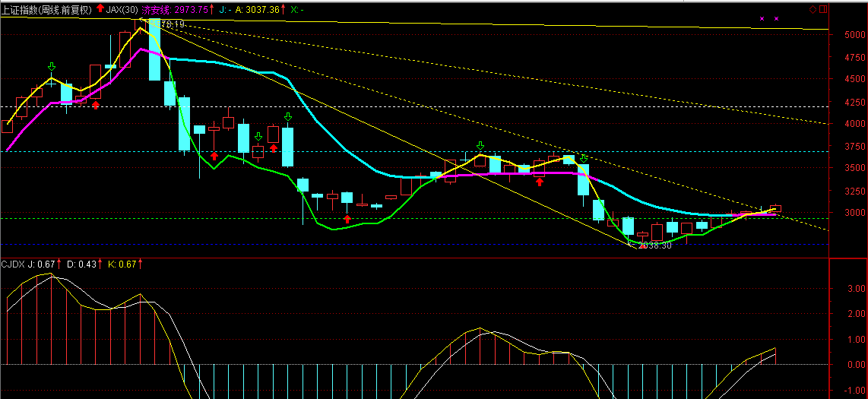This screenshot has height=399, width=868.
Task: Click the leftmost red up-arrow buy signal
Action: coord(96,105)
